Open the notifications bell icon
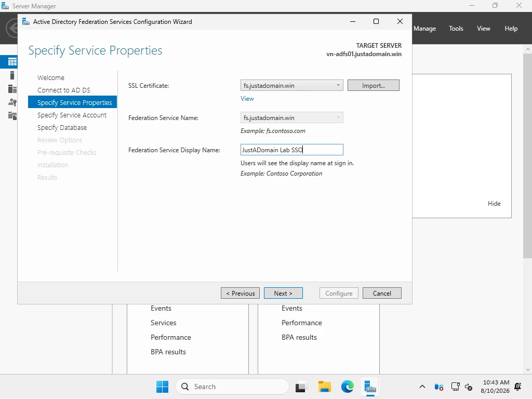 (x=518, y=387)
